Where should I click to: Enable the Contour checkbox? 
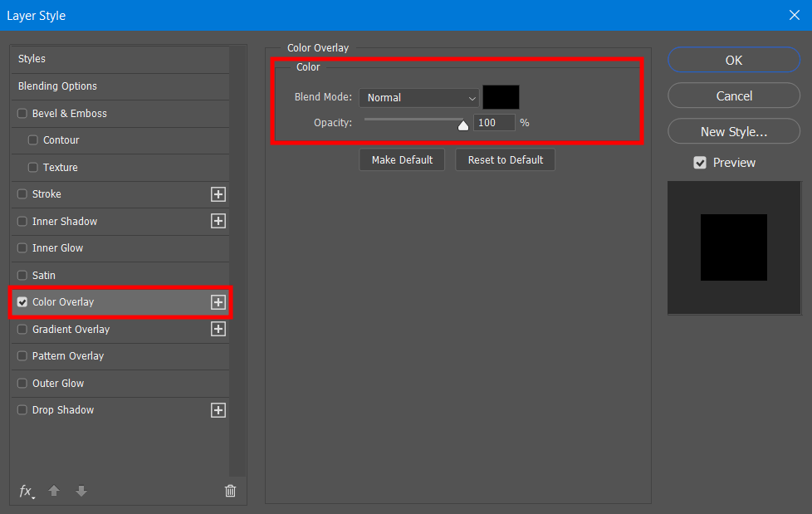coord(33,140)
